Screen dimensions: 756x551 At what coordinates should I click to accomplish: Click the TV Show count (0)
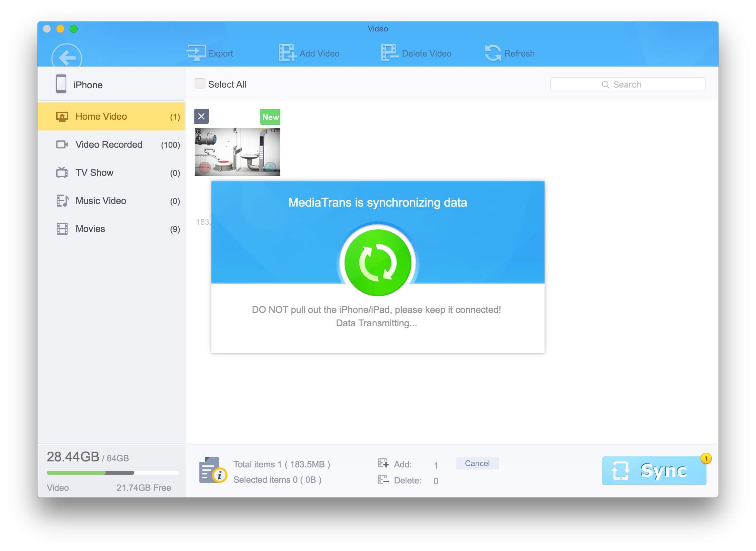[175, 173]
